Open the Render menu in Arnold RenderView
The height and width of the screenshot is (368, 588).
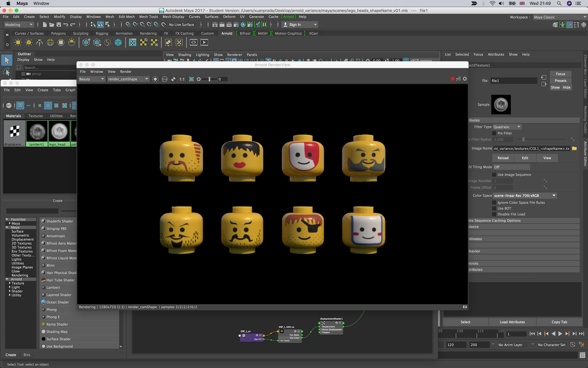click(x=126, y=71)
